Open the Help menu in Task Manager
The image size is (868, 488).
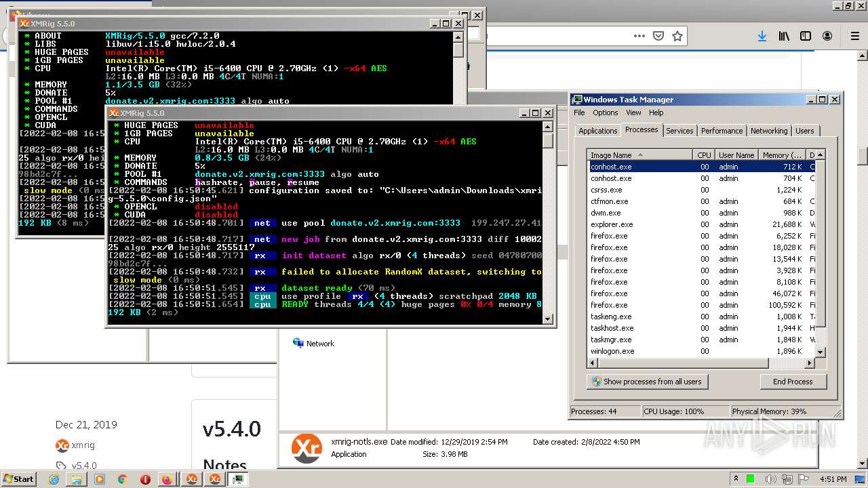click(x=656, y=113)
